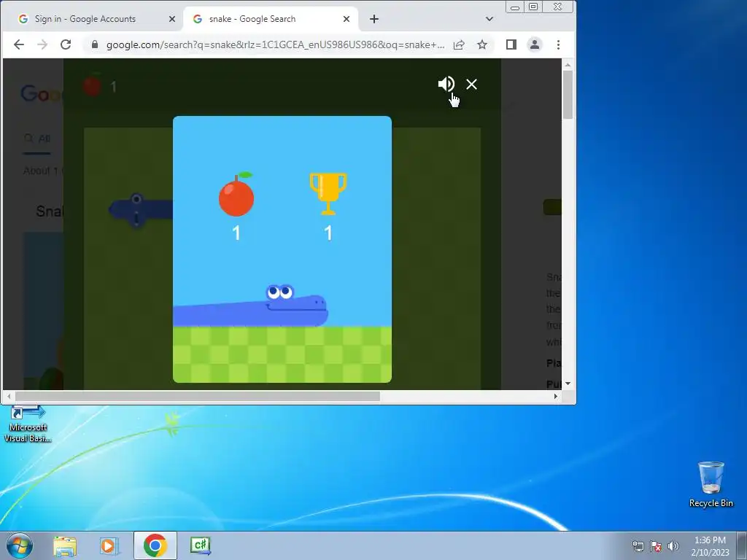Viewport: 747px width, 560px height.
Task: Click scroll down arrow on vertical scrollbar
Action: [x=568, y=384]
